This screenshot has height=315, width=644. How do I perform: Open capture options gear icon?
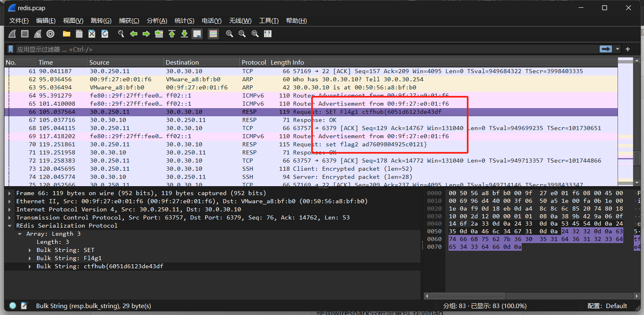tap(50, 34)
